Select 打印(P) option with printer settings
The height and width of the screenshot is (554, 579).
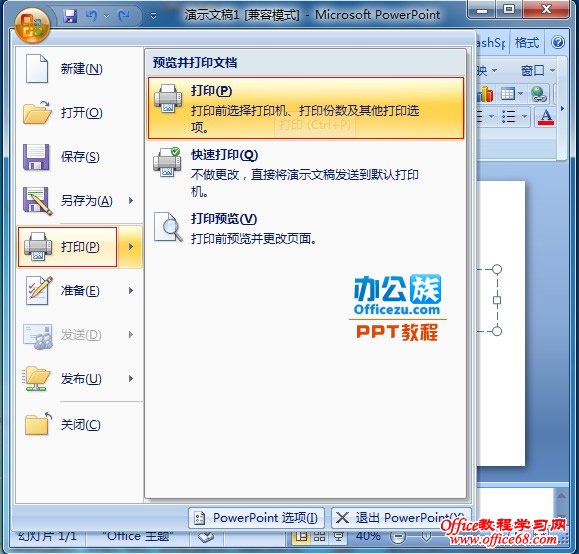coord(305,108)
